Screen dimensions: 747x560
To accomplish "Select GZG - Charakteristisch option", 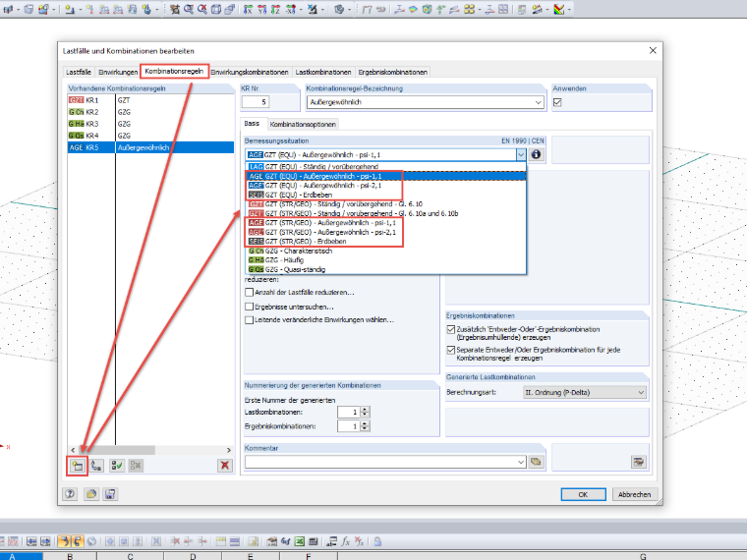I will click(386, 251).
